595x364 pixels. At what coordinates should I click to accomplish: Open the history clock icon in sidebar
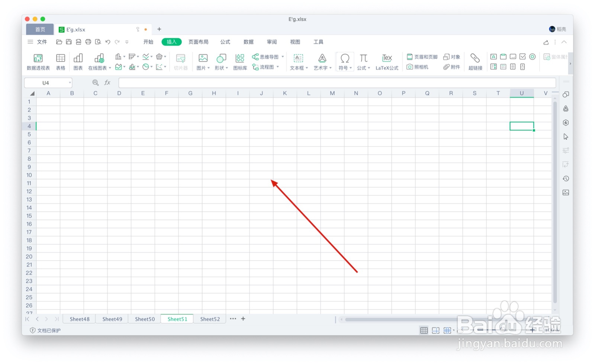[x=566, y=178]
